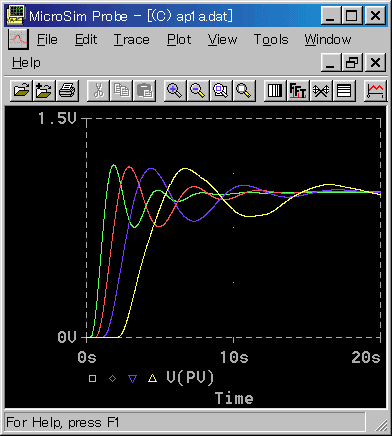Click the 10s x-axis label

pos(234,357)
